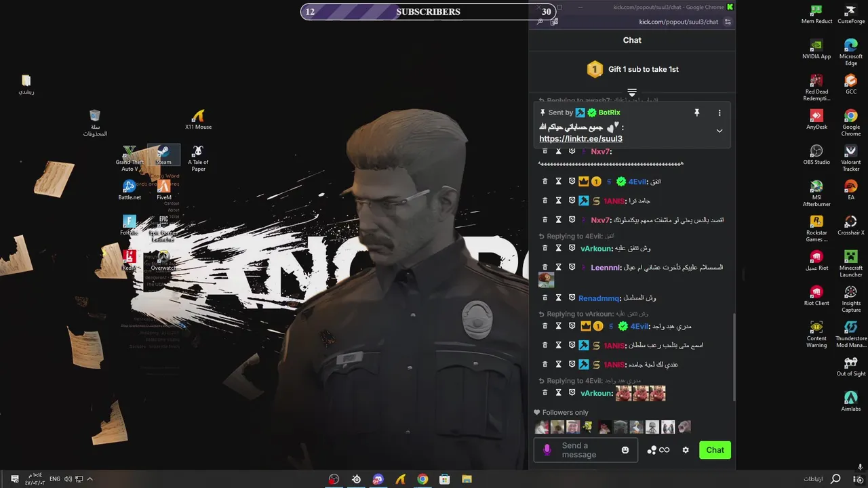
Task: Click taskbar search magnifier
Action: pos(835,479)
